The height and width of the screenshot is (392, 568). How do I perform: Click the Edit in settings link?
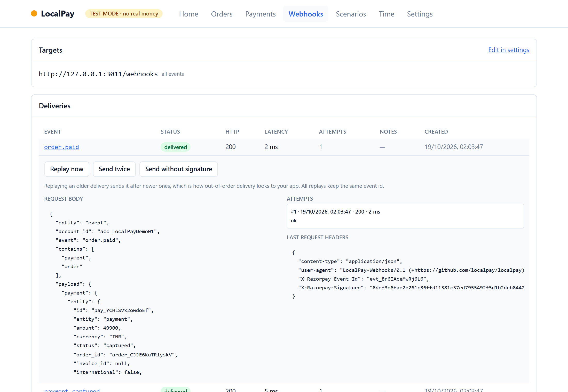(509, 50)
